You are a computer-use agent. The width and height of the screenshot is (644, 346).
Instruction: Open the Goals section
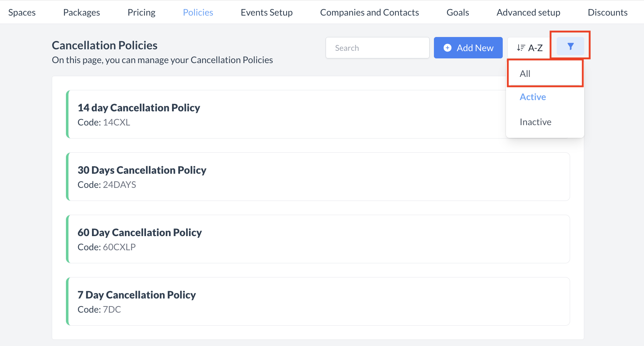[x=457, y=12]
